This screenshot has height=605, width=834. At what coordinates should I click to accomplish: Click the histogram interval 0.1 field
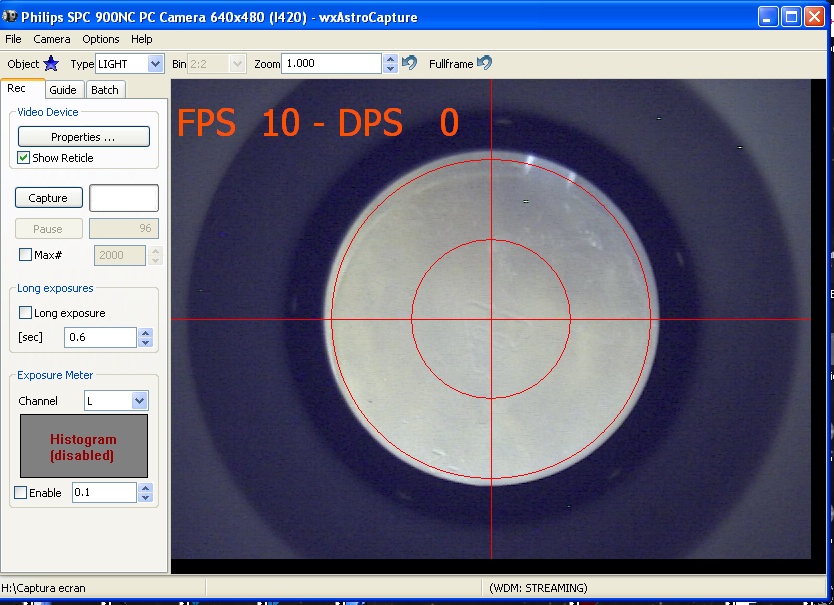pyautogui.click(x=105, y=492)
